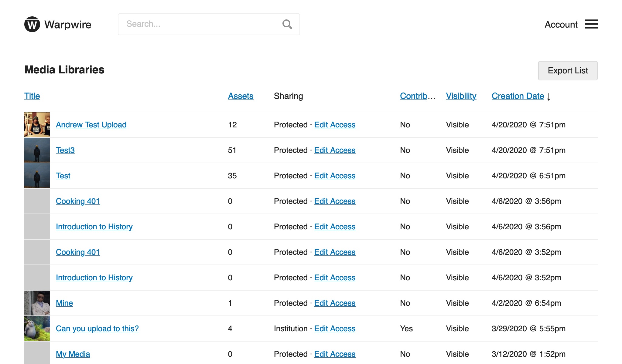Edit Access for Can you upload to this?

335,329
